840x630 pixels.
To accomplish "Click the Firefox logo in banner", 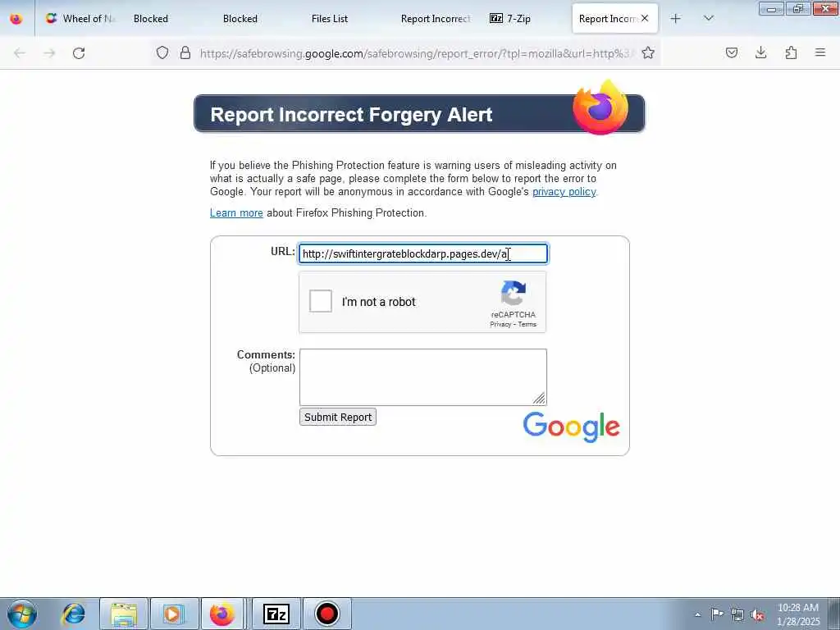I will pyautogui.click(x=600, y=107).
